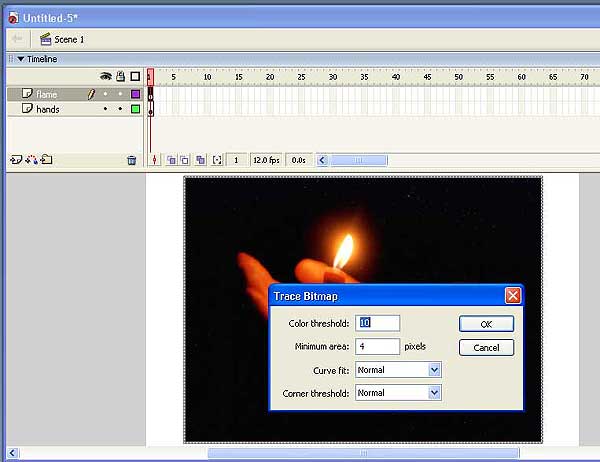
Task: Cancel the Trace Bitmap dialog
Action: [x=486, y=348]
